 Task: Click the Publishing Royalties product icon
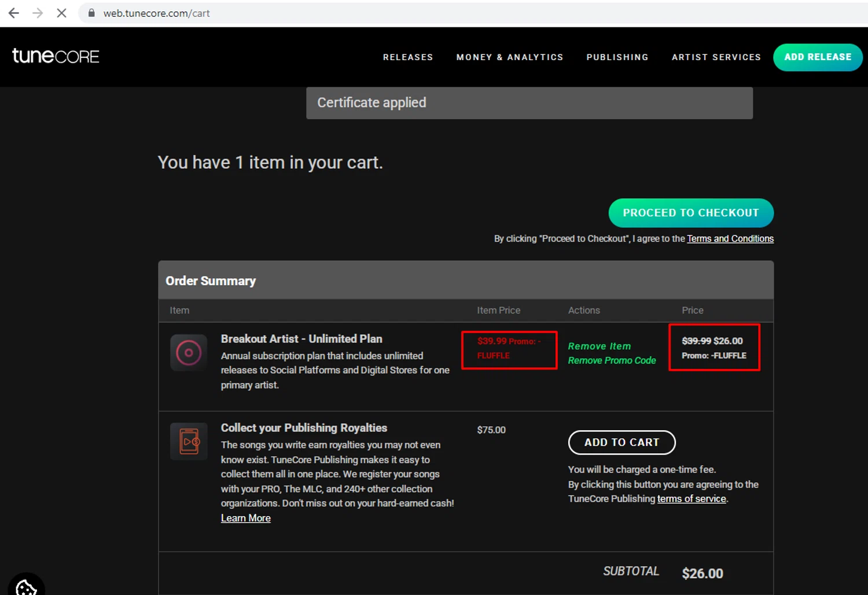pos(189,441)
